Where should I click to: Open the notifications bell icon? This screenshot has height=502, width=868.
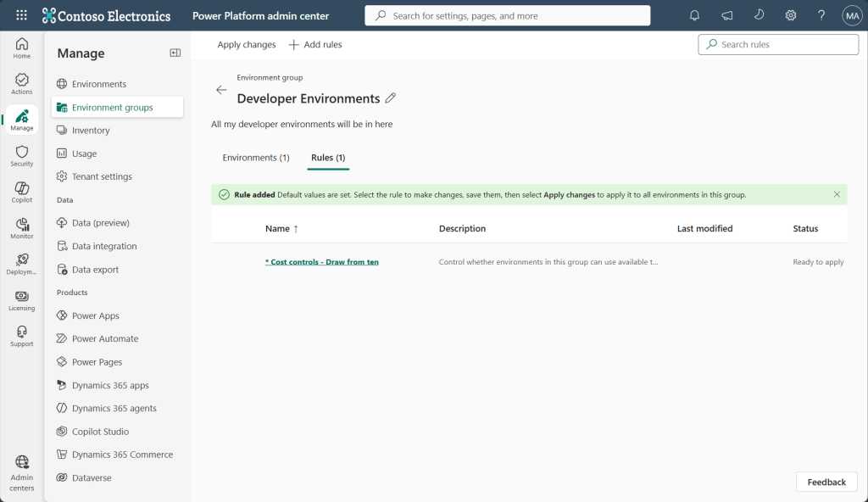pos(694,15)
